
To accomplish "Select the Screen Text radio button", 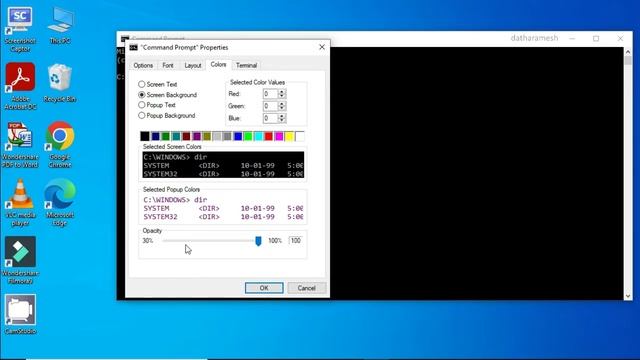I will coord(142,84).
